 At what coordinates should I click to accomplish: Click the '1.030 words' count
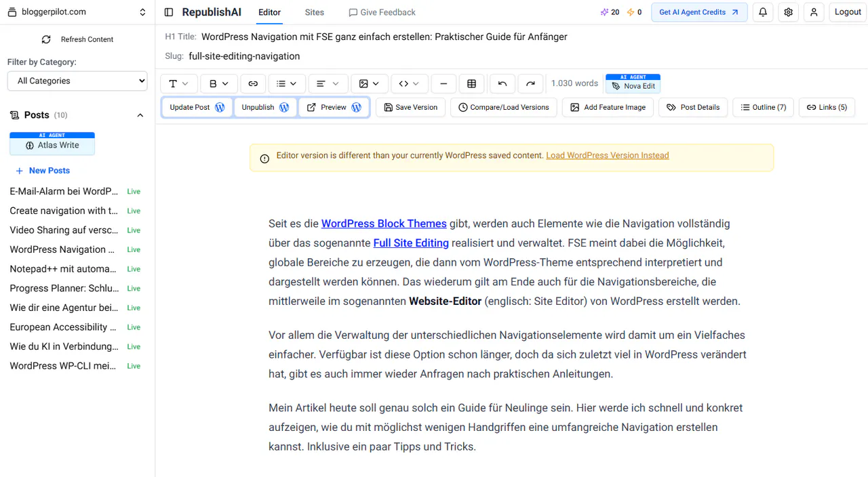click(574, 83)
